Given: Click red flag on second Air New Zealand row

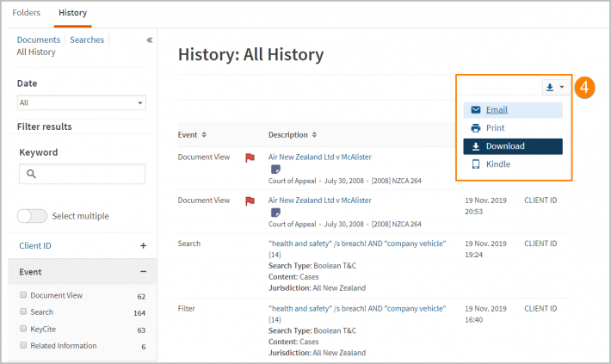Looking at the screenshot, I should pyautogui.click(x=250, y=201).
